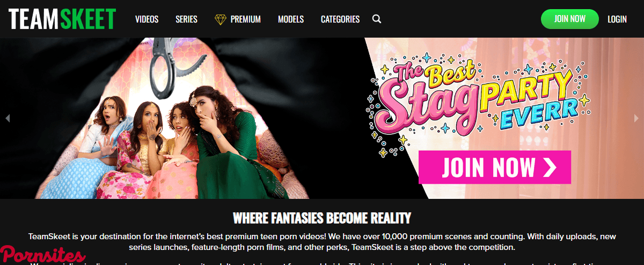Click the chevron inside pink Join Now
The height and width of the screenshot is (265, 644).
550,167
